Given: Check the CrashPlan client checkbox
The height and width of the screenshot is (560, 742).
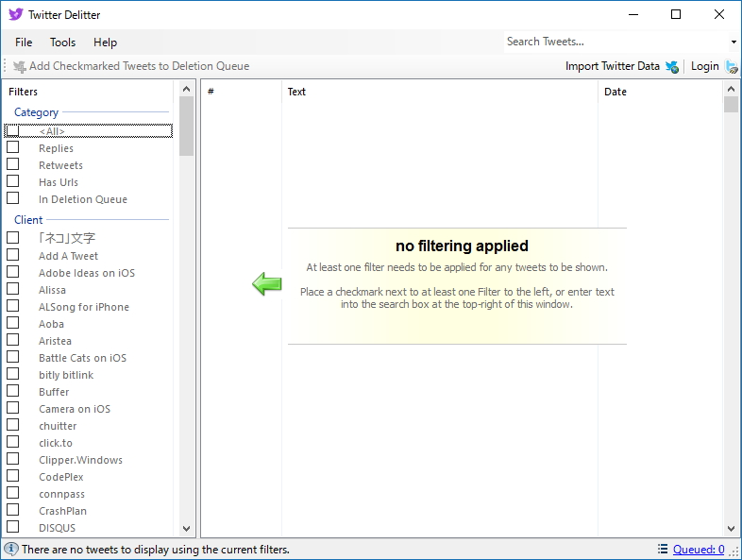Looking at the screenshot, I should click(x=13, y=510).
